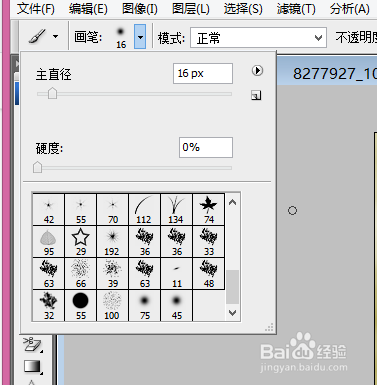Select the hard round brush sized 55
The height and width of the screenshot is (385, 377).
point(81,306)
